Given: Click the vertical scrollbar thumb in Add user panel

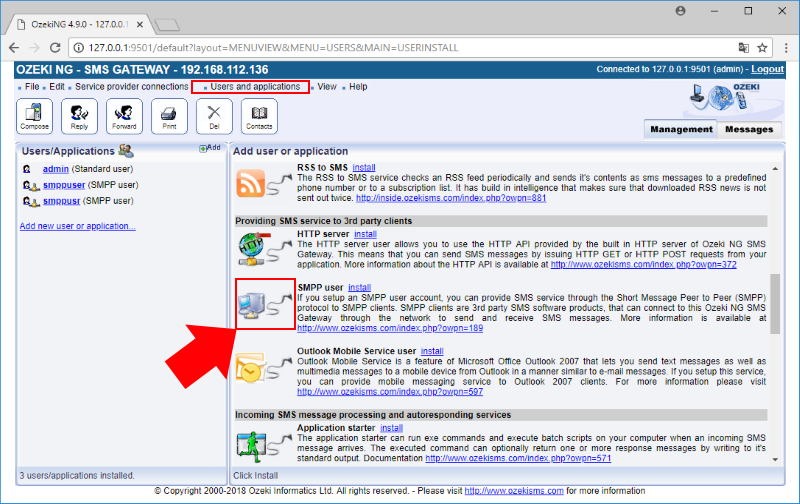Looking at the screenshot, I should [775, 304].
